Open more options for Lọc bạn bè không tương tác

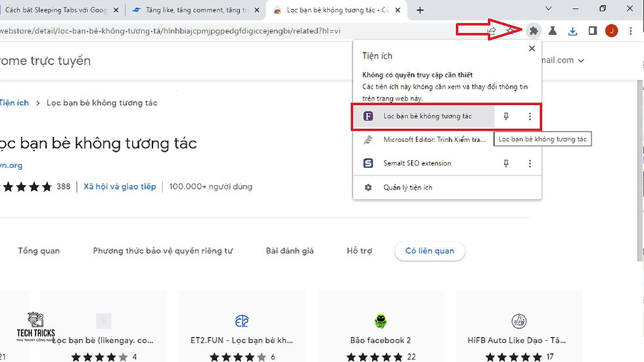(530, 116)
